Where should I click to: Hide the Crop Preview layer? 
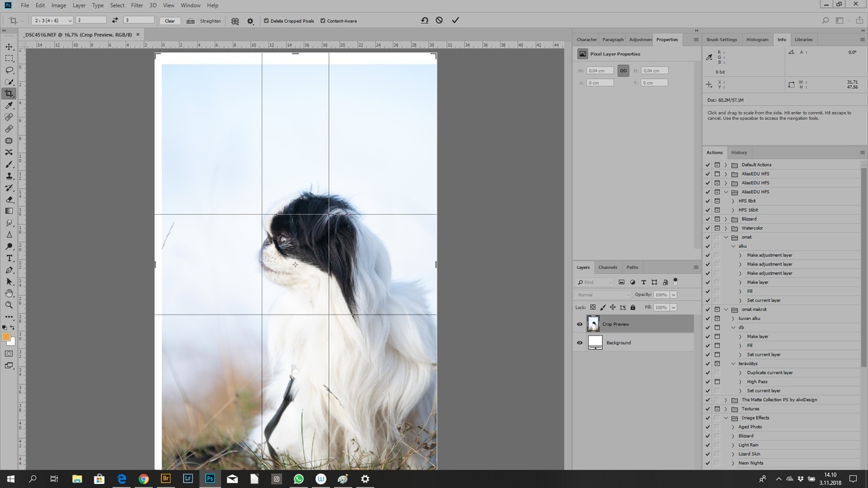tap(579, 324)
